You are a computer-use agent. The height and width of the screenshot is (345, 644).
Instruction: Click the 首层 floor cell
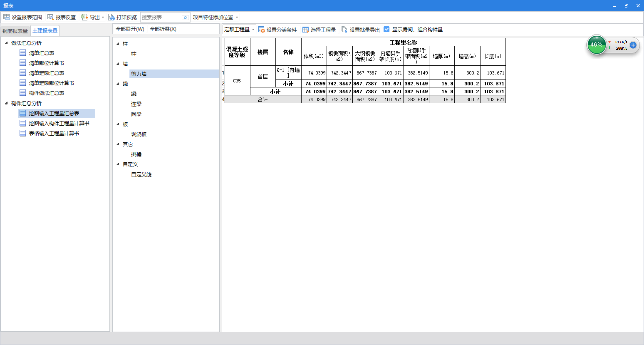pos(263,77)
